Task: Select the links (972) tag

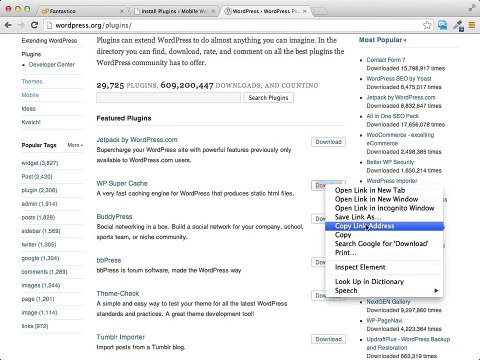Action: 35,326
